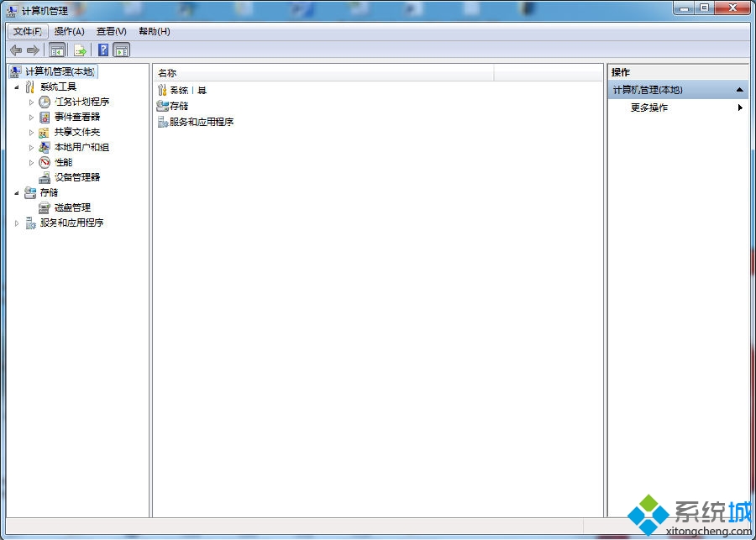Open the 帮助(H) menu
This screenshot has height=540, width=756.
(x=155, y=31)
